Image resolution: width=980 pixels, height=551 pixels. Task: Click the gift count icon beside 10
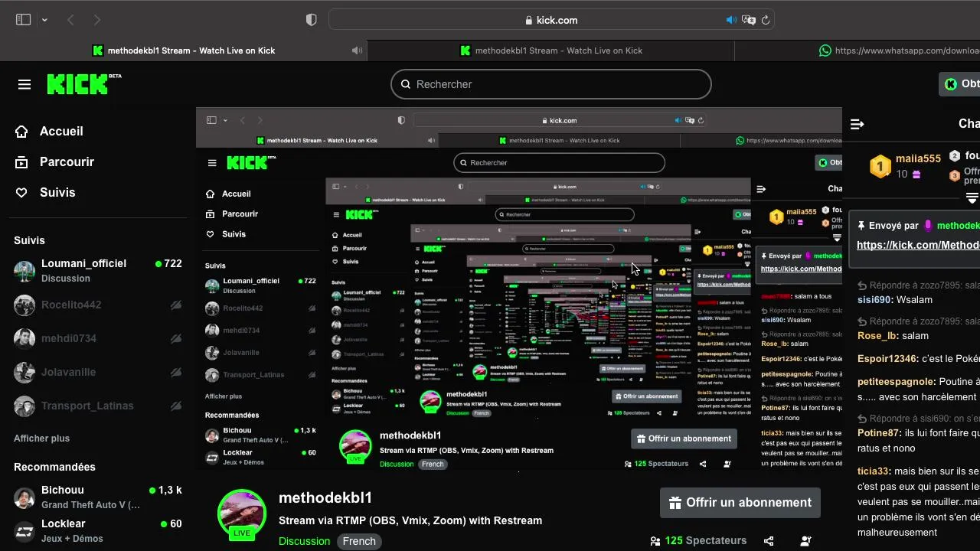[916, 174]
